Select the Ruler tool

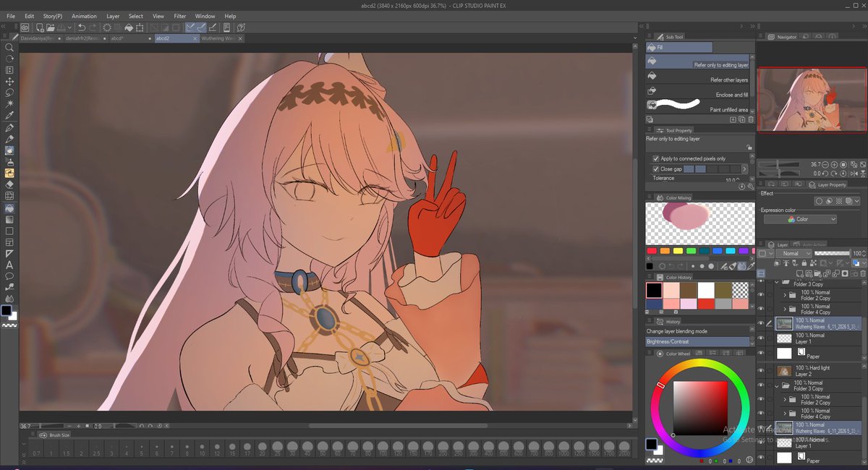point(9,253)
